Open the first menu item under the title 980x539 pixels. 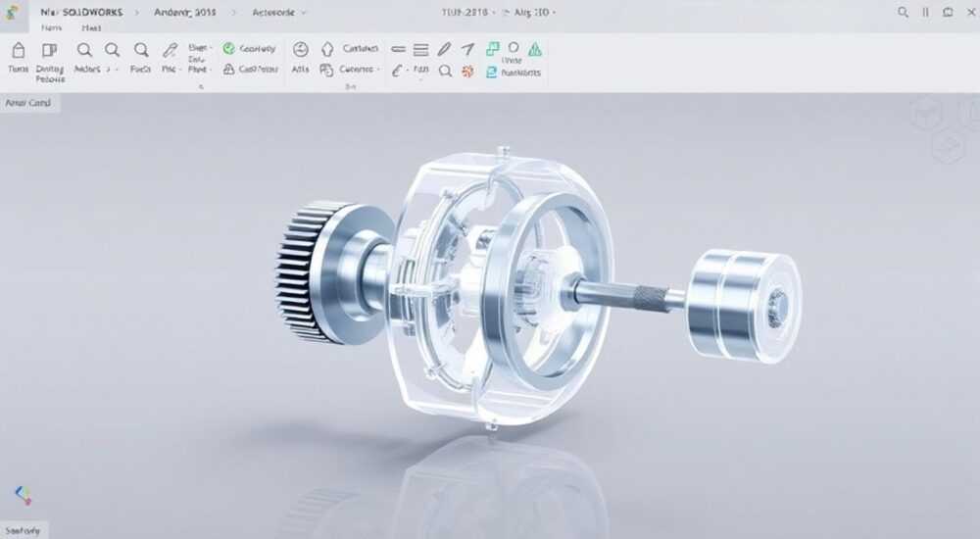(51, 28)
